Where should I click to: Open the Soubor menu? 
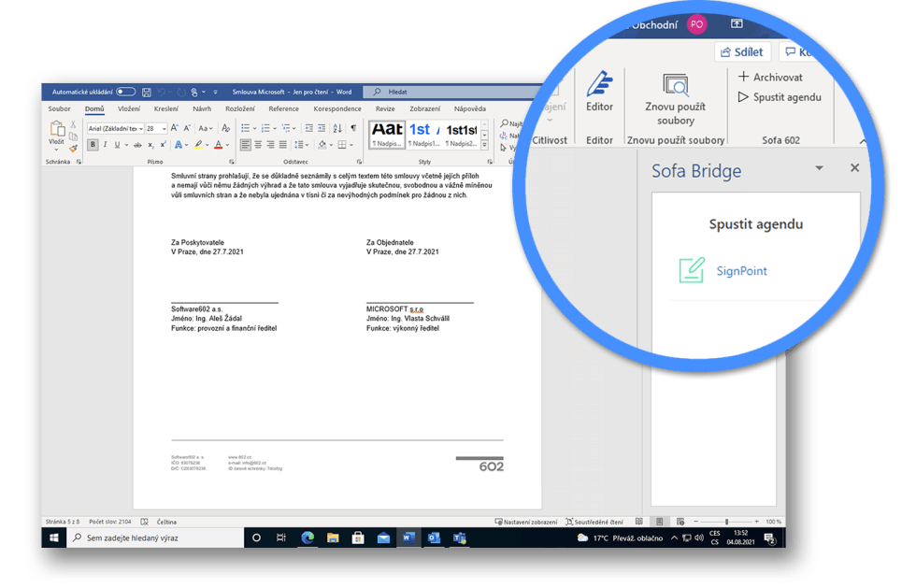(x=59, y=108)
